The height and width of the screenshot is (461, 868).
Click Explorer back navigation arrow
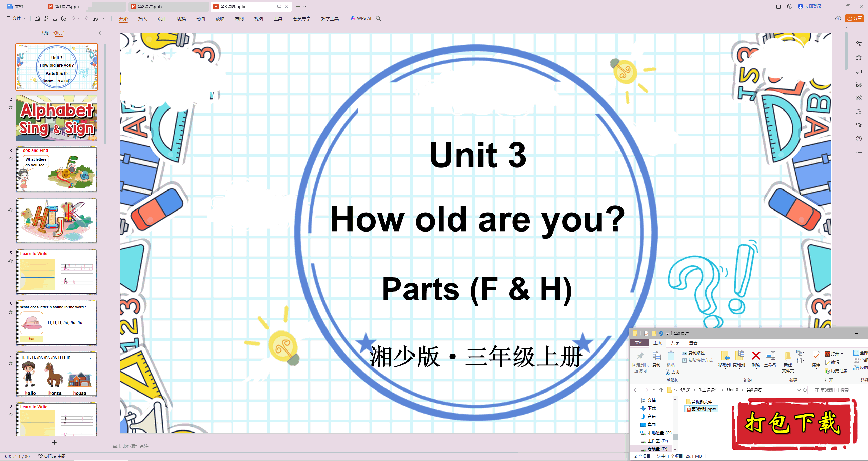[x=636, y=390]
